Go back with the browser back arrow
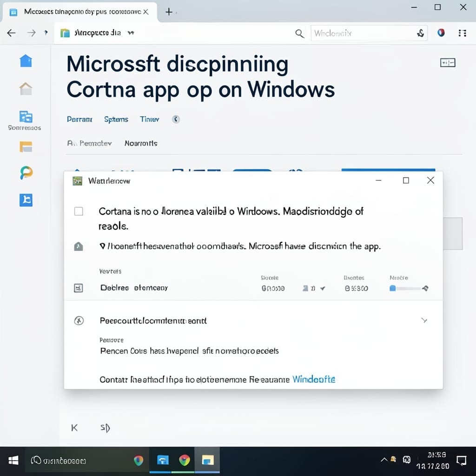The image size is (476, 476). point(12,33)
